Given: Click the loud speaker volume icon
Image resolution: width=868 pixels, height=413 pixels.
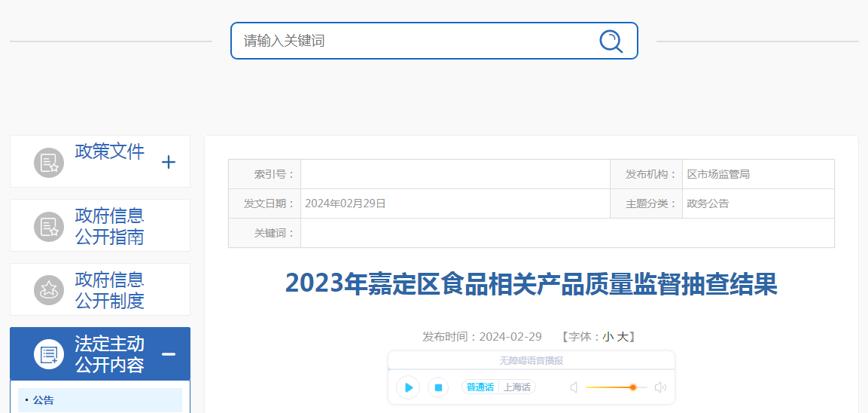Looking at the screenshot, I should [660, 387].
